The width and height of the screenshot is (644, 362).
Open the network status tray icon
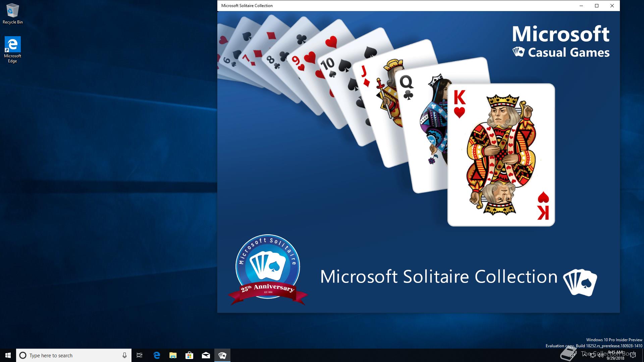[593, 356]
